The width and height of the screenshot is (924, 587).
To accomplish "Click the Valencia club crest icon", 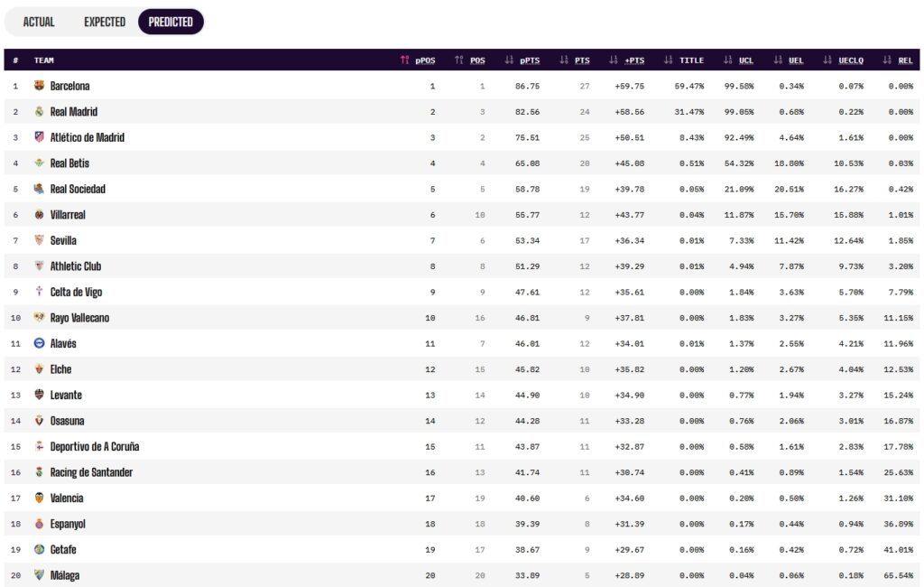I will [39, 498].
